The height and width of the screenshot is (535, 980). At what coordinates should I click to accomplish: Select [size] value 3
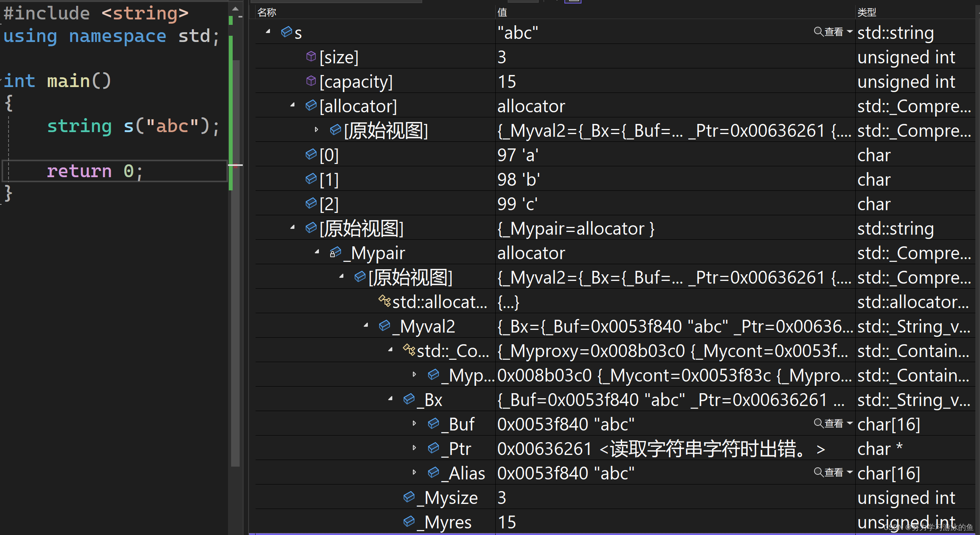point(502,57)
